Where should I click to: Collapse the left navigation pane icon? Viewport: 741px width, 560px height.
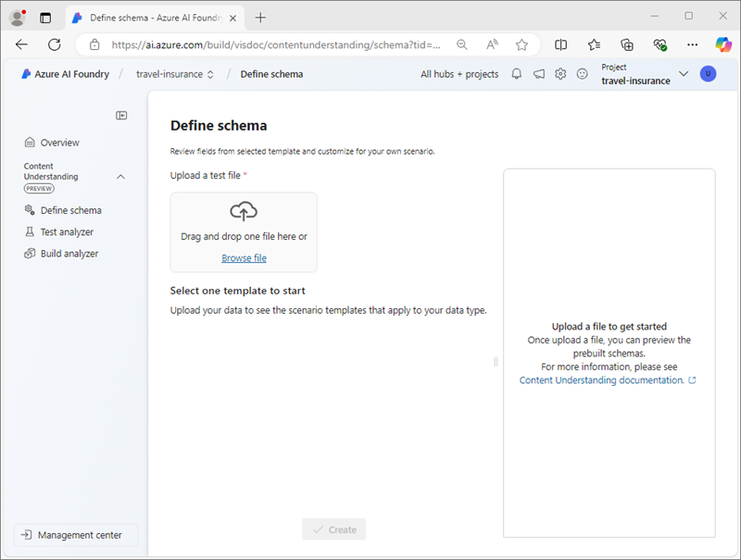pyautogui.click(x=121, y=115)
